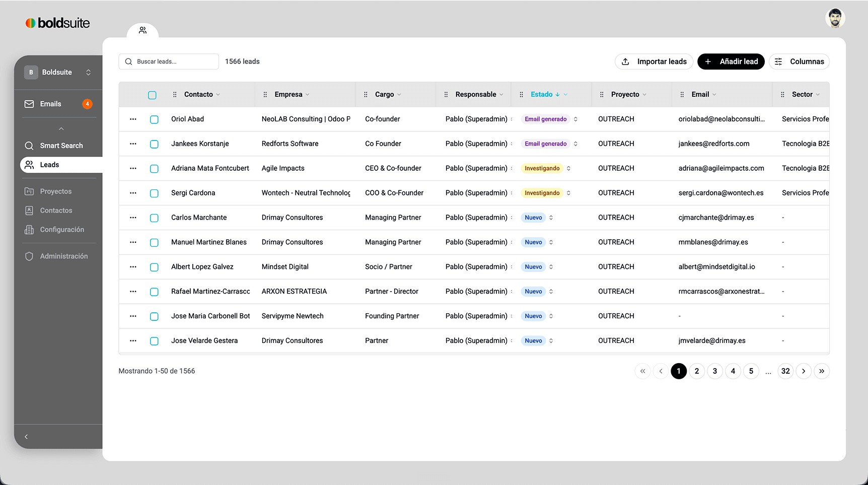Image resolution: width=868 pixels, height=485 pixels.
Task: Click the drag handle of the Cargo column
Action: tap(366, 95)
